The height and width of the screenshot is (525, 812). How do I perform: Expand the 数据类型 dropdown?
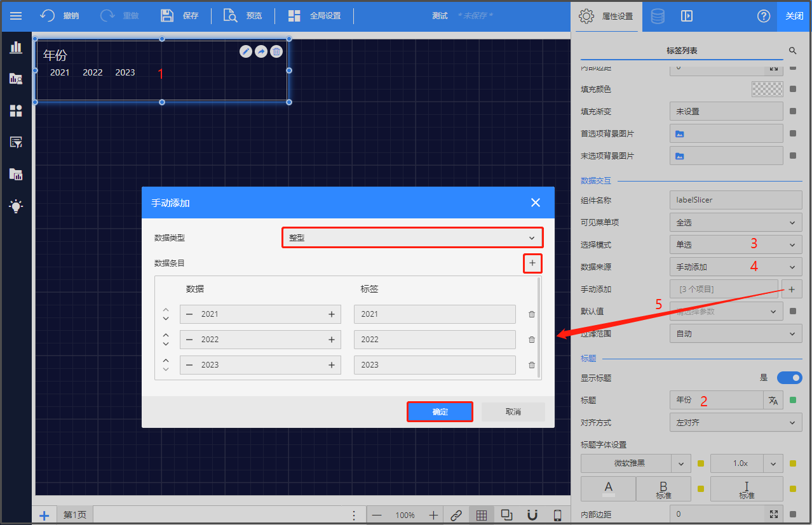pos(412,237)
